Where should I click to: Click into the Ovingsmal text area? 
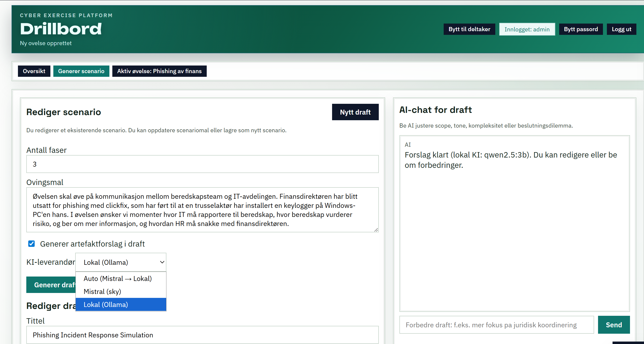(202, 210)
